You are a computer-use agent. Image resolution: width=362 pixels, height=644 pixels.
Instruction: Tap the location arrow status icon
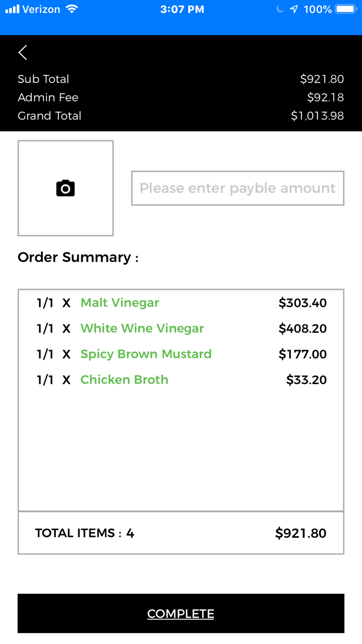(x=294, y=9)
